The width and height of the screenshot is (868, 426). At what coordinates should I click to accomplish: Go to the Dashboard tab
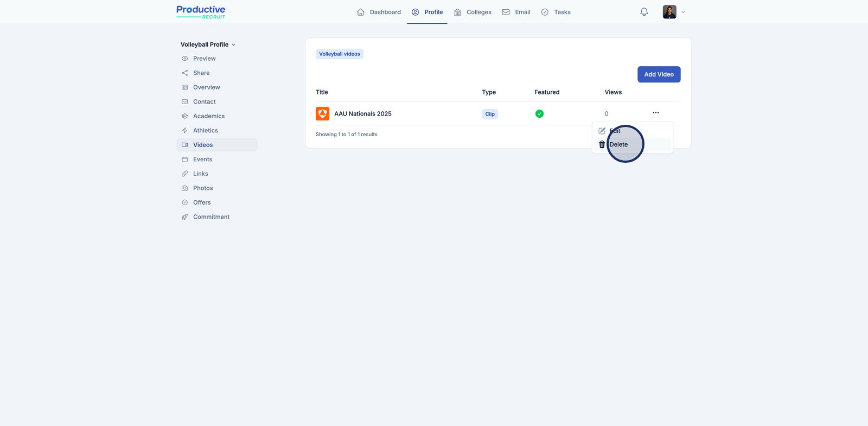click(379, 12)
